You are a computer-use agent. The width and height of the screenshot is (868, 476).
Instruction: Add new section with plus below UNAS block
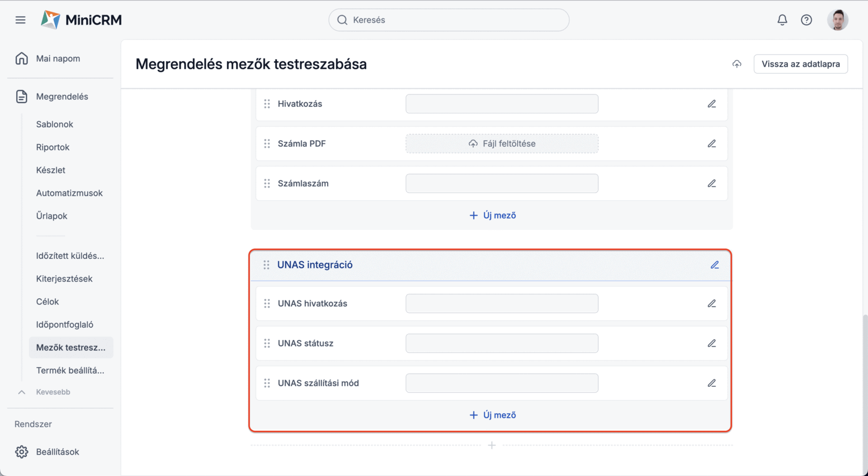point(492,445)
